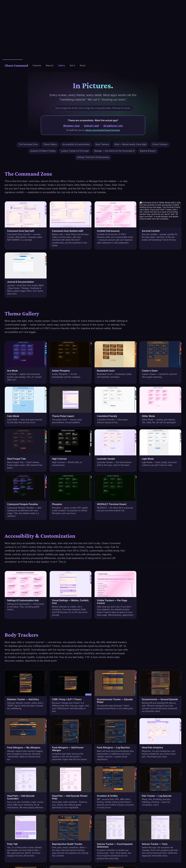This screenshot has height=868, width=186.
Task: Download the All platforms (.zip) archive
Action: click(x=113, y=126)
